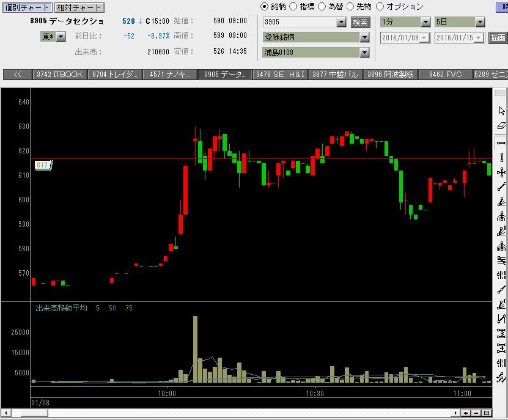Select the diagonal trend line tool
The width and height of the screenshot is (508, 420).
[501, 186]
